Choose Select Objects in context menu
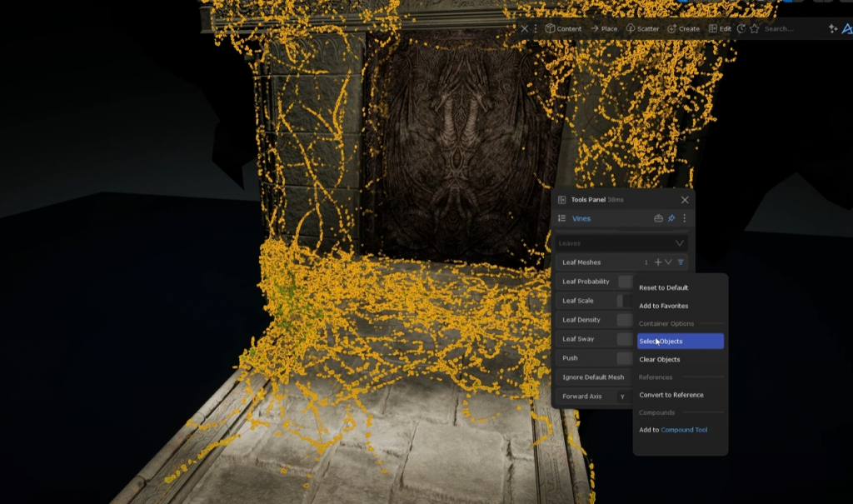 [x=680, y=342]
